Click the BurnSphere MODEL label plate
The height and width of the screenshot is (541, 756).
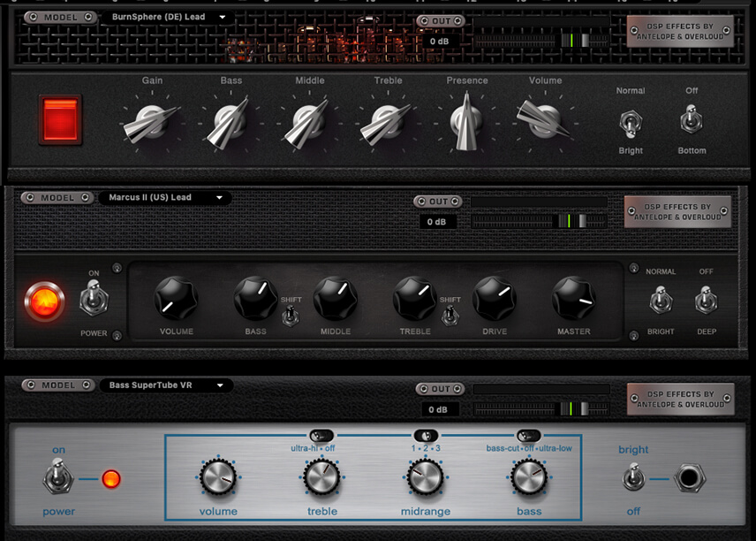coord(60,18)
